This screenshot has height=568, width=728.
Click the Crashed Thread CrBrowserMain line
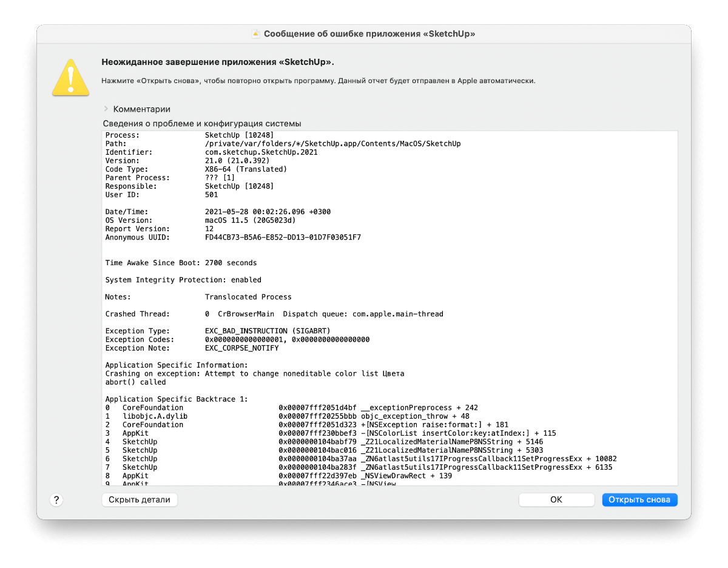(274, 314)
